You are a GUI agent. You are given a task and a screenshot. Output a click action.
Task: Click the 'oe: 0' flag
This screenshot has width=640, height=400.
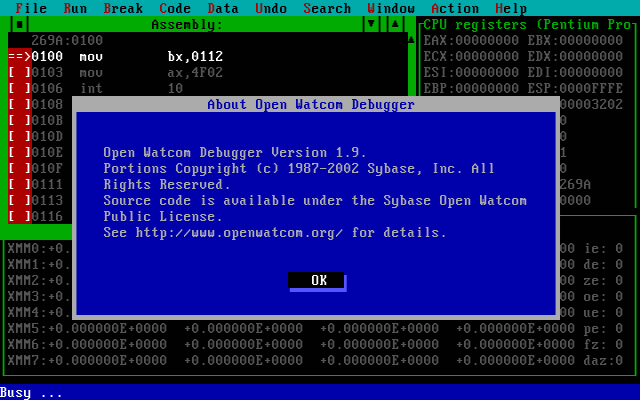point(603,296)
